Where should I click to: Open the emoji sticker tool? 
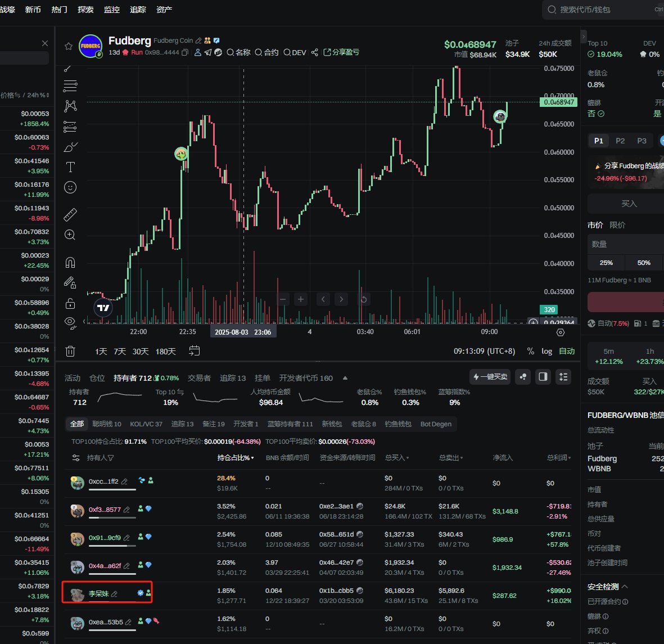(70, 187)
